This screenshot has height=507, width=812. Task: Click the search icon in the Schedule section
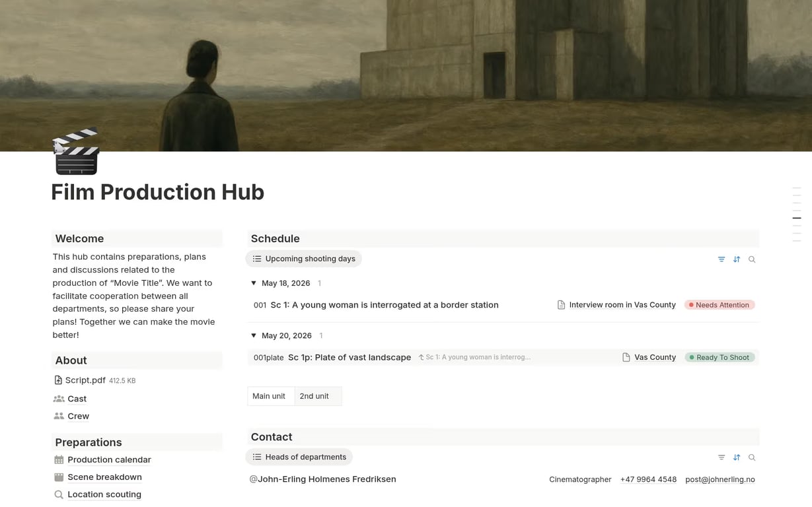[752, 259]
